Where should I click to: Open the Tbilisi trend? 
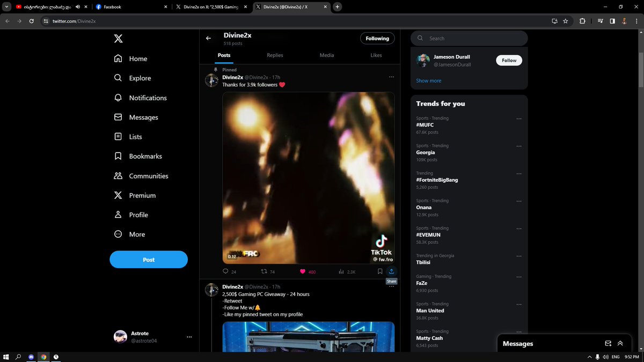pyautogui.click(x=425, y=263)
